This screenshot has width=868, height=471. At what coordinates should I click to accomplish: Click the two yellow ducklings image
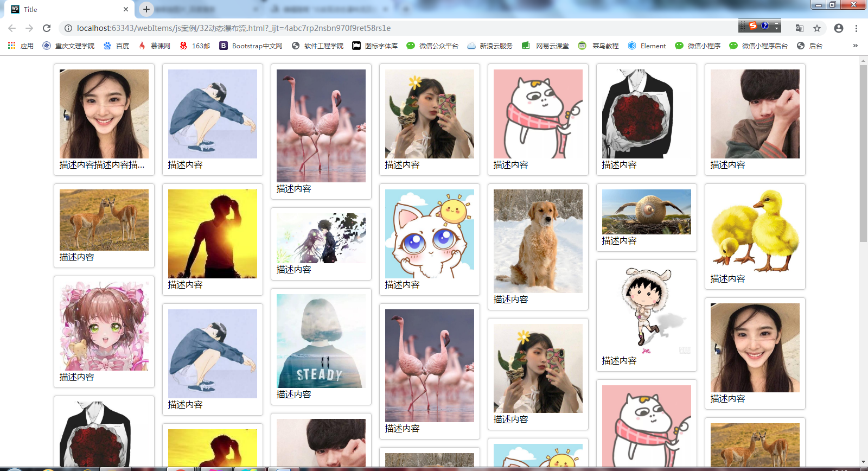(x=755, y=231)
